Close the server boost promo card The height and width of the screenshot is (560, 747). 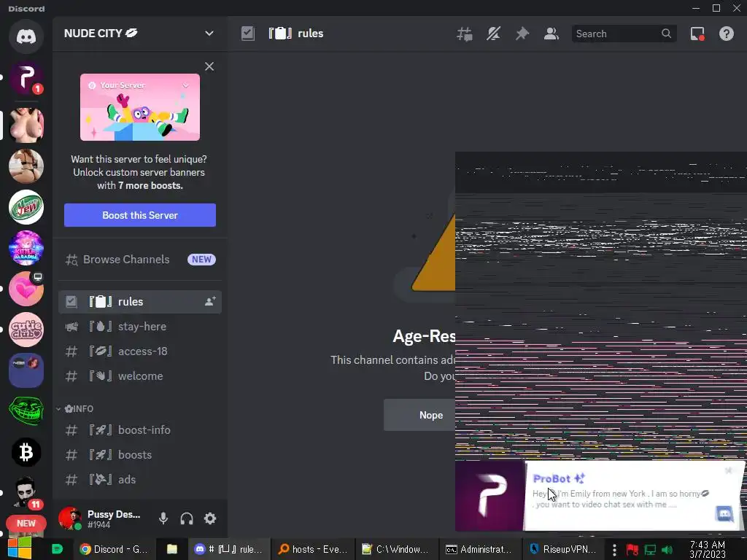pos(209,66)
